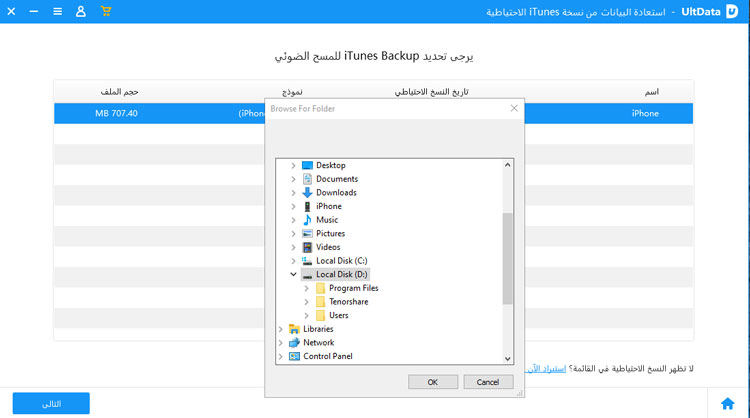The width and height of the screenshot is (750, 418).
Task: Click OK in Browse For Folder
Action: coord(433,382)
